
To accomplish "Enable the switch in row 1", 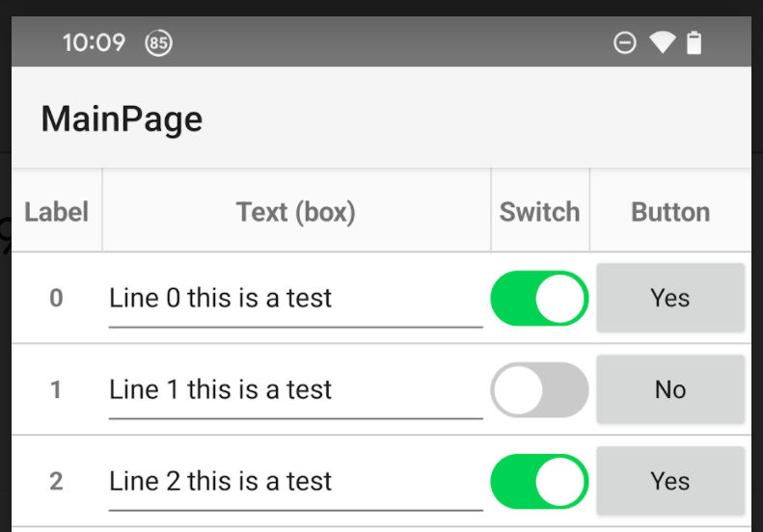I will tap(539, 390).
